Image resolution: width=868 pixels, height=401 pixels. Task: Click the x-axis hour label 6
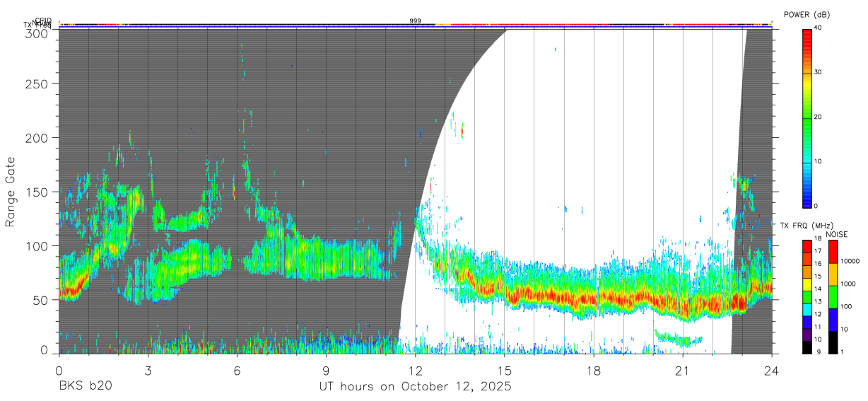(x=237, y=370)
